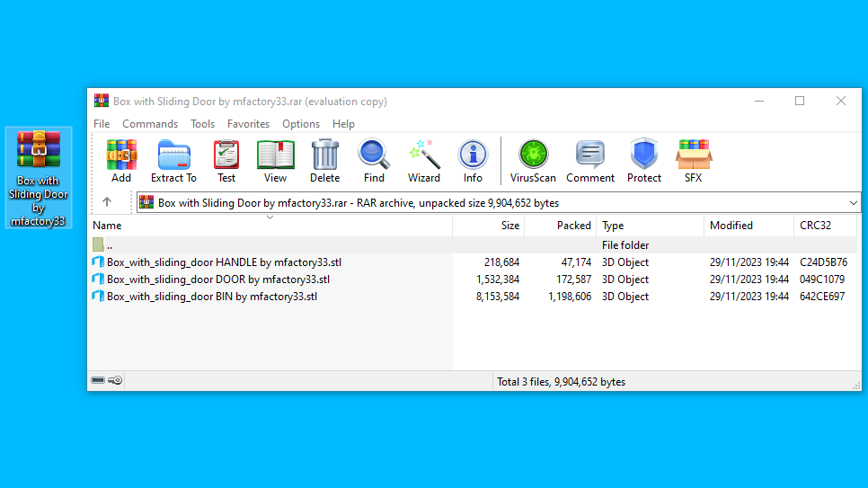Click CRC32 value 642CE697
This screenshot has width=868, height=488.
click(x=822, y=297)
